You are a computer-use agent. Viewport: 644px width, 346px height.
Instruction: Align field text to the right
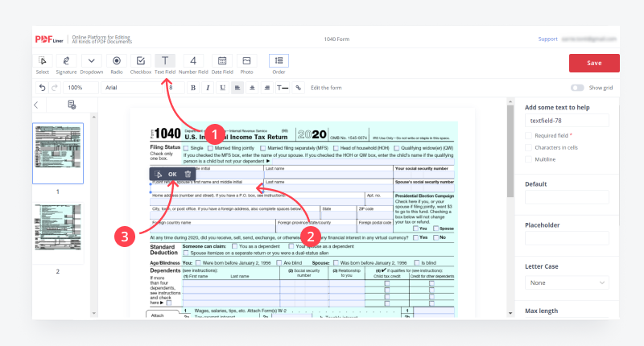pos(267,88)
